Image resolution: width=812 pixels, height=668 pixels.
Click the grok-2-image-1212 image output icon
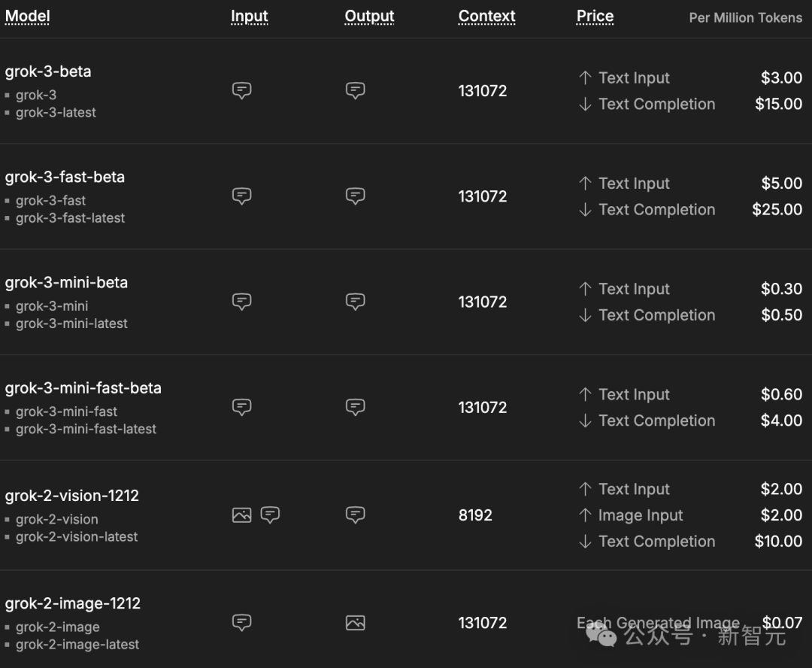(355, 623)
